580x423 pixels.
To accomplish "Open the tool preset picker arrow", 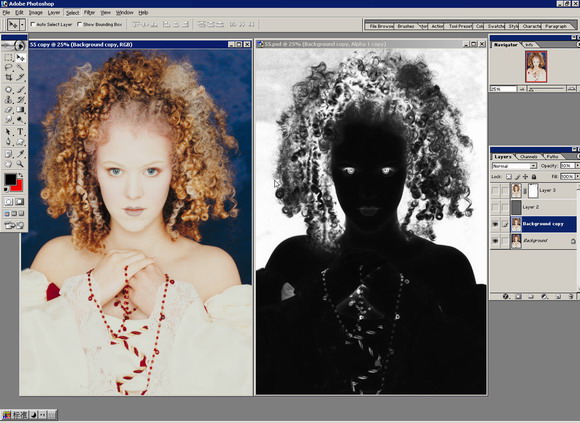I will point(23,24).
